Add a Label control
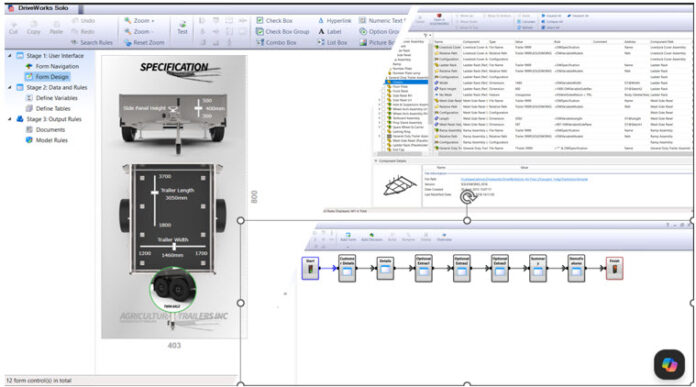This screenshot has height=387, width=696. [329, 32]
